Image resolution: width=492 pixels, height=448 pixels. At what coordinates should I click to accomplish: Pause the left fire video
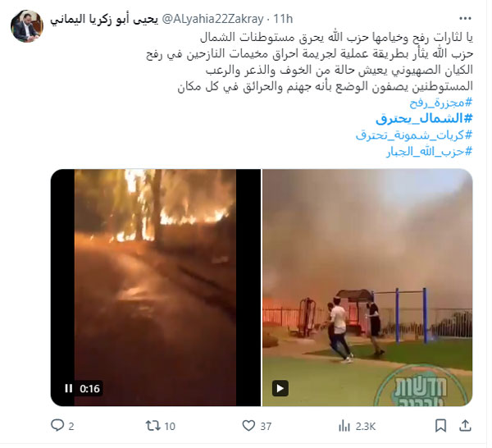tap(68, 388)
